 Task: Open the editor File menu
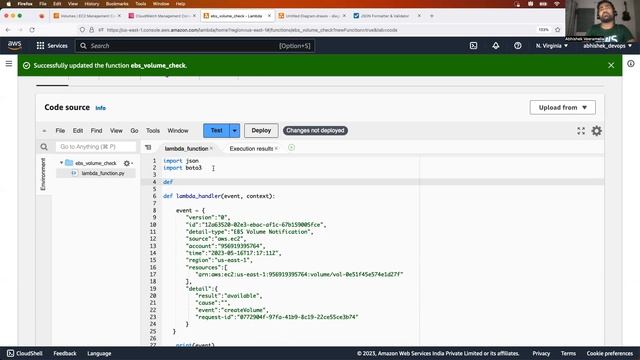60,131
